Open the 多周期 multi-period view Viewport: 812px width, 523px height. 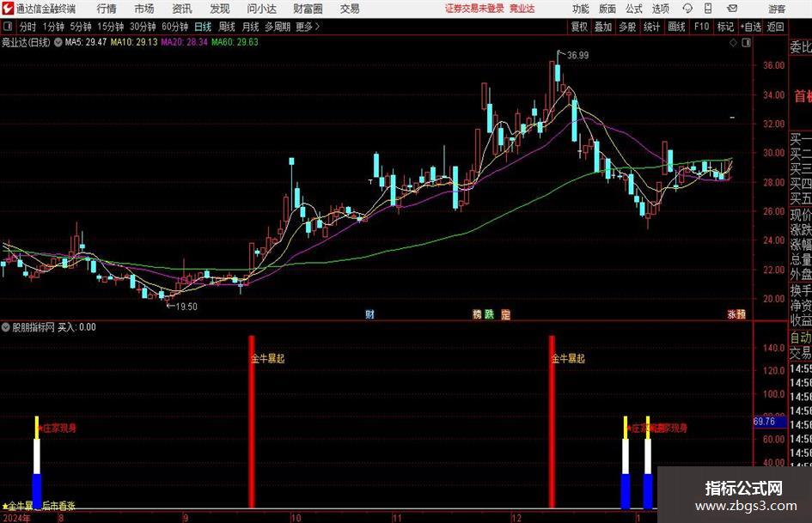point(278,27)
